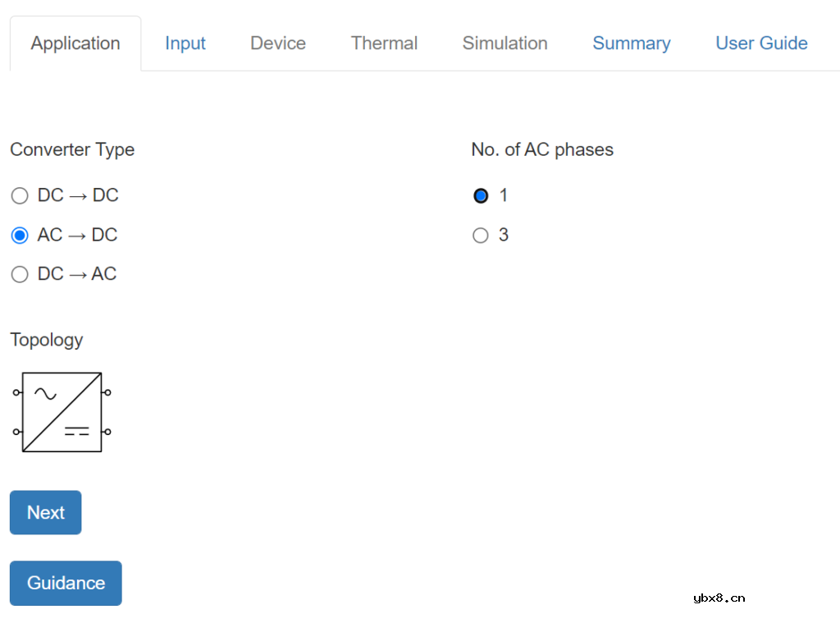Click the No. of AC phases label
Screen dimensions: 840x623
(x=542, y=150)
